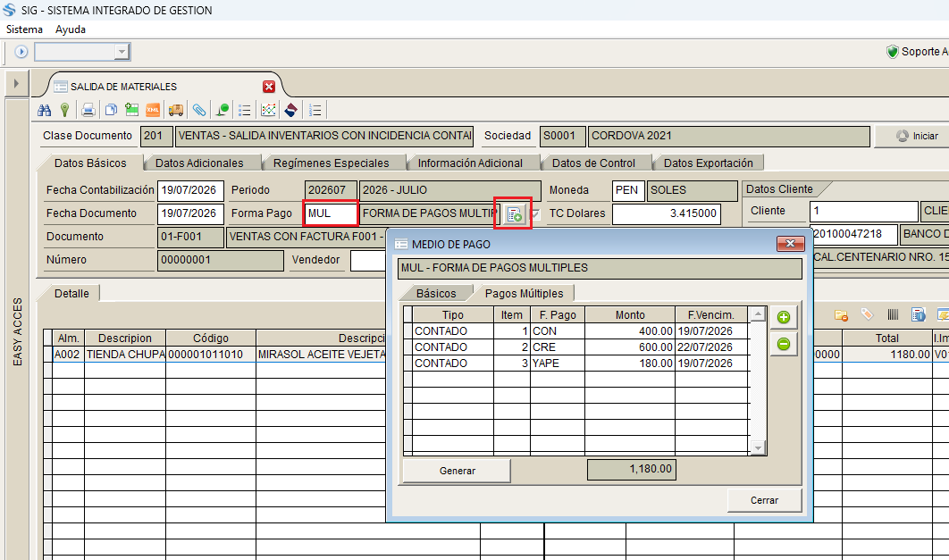This screenshot has width=949, height=560.
Task: Click the Vendedor input field
Action: (368, 260)
